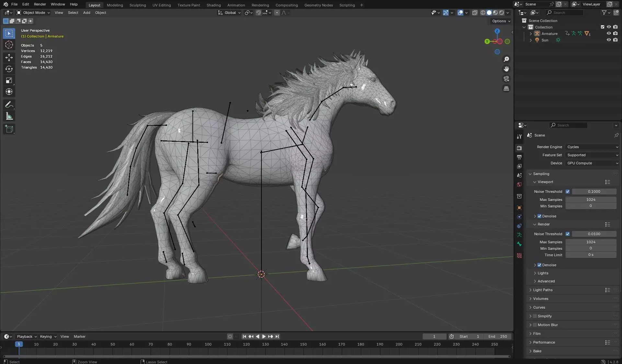Switch to Geometry Nodes workspace tab

[x=318, y=5]
